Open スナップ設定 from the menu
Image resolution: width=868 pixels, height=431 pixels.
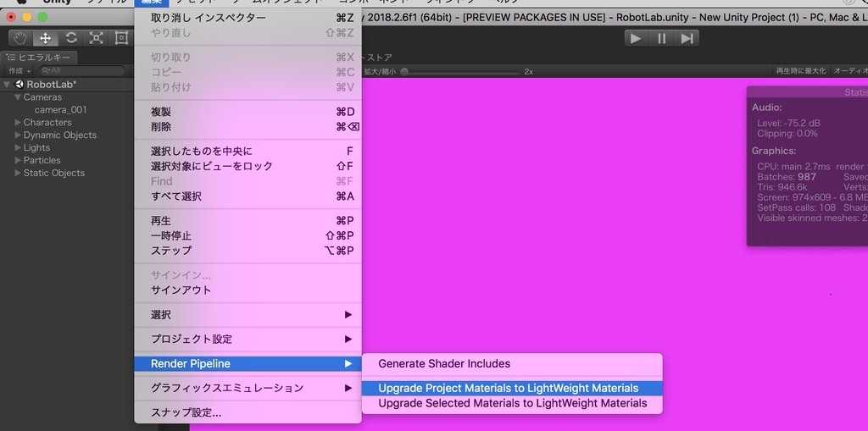pyautogui.click(x=248, y=412)
